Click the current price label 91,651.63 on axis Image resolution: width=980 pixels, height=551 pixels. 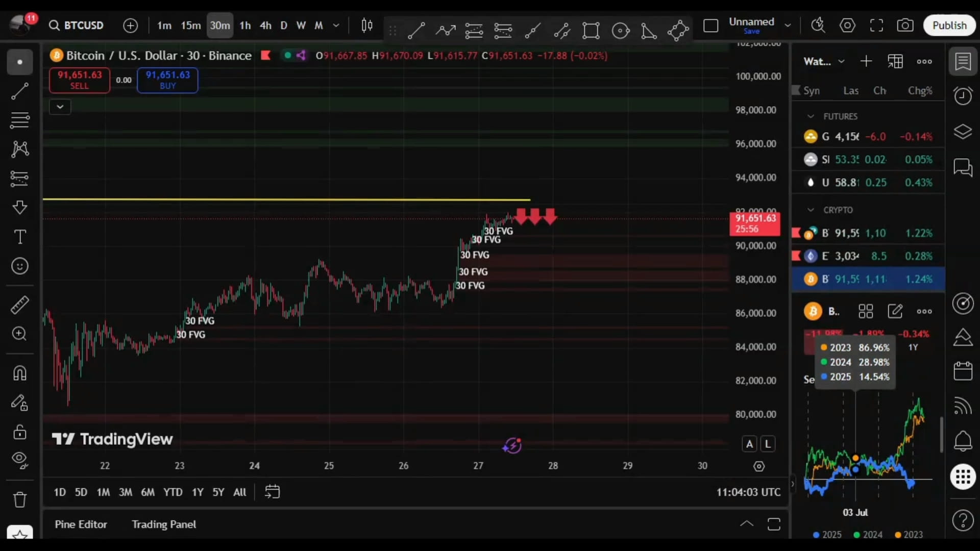point(755,223)
